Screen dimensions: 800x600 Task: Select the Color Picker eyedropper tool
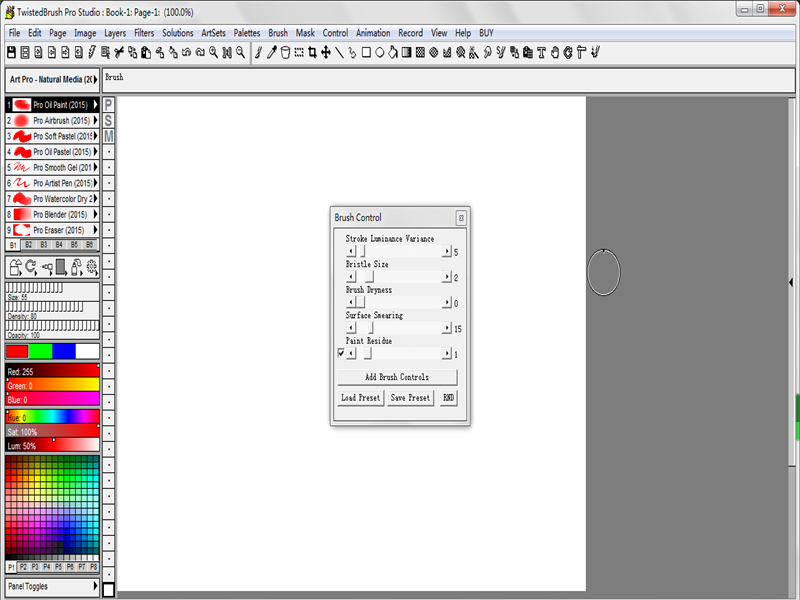[272, 52]
